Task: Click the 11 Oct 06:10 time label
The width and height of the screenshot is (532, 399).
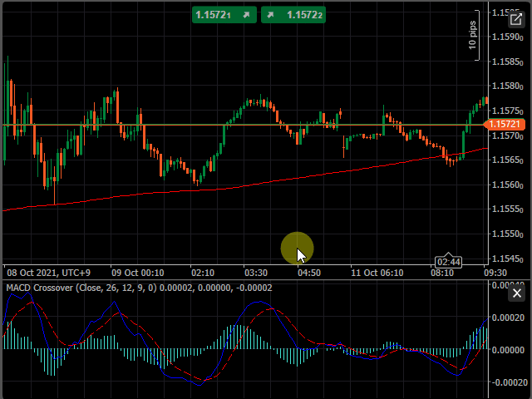Action: click(x=377, y=273)
